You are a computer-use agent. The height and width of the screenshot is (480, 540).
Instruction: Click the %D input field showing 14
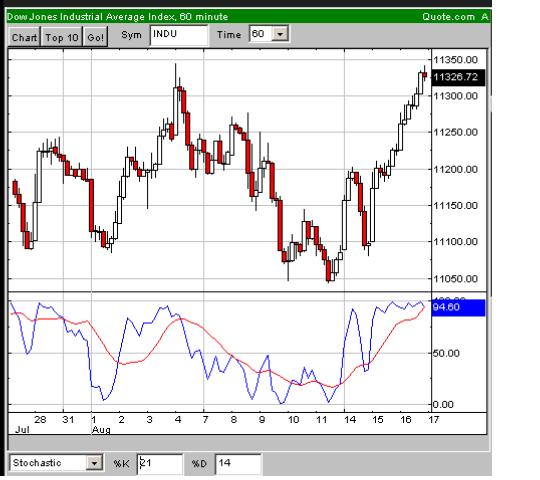pyautogui.click(x=238, y=463)
